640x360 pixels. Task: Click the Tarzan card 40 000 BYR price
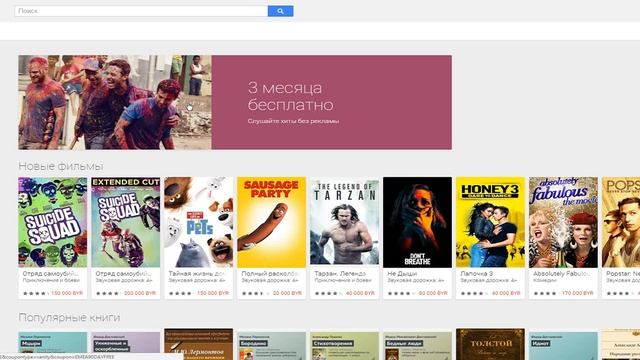click(x=360, y=293)
